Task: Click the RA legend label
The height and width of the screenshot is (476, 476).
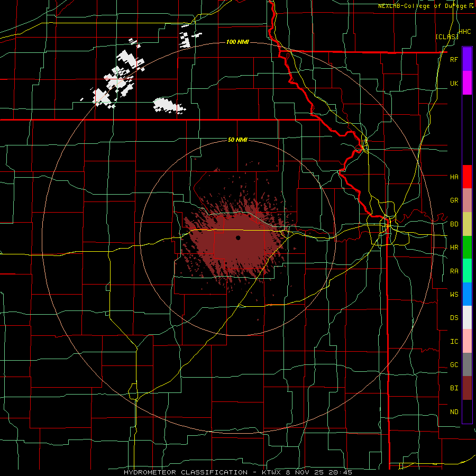Action: pos(454,271)
